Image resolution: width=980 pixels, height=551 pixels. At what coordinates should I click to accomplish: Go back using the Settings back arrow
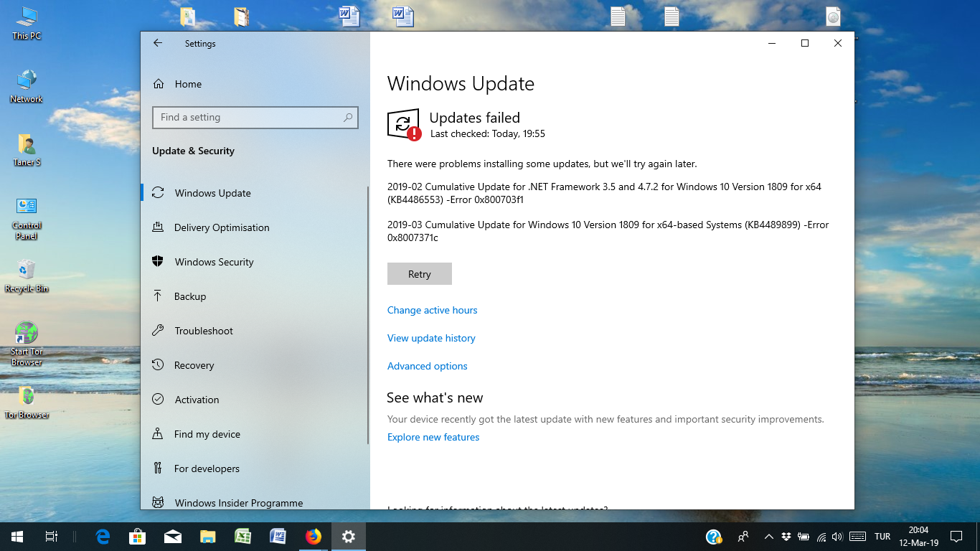pos(158,43)
